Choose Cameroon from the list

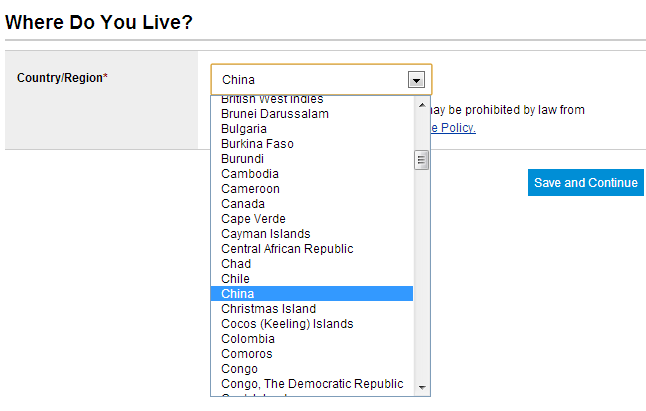[250, 189]
